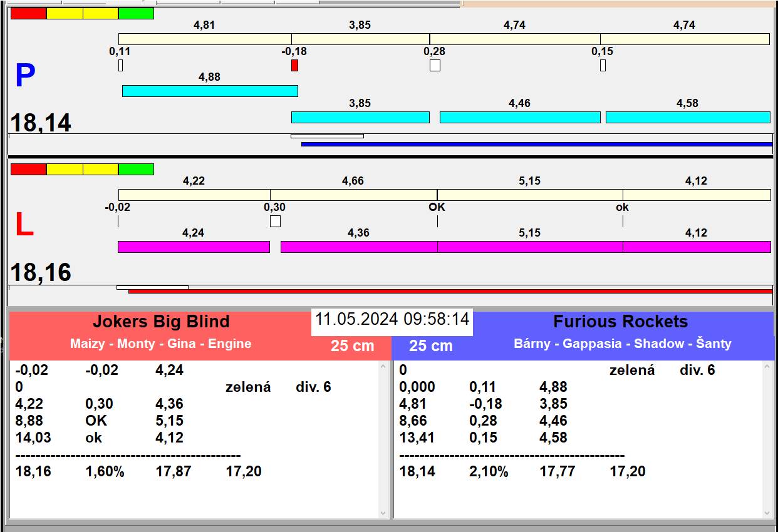This screenshot has height=532, width=778.
Task: Click the 1,60% value in Jokers list
Action: click(105, 471)
